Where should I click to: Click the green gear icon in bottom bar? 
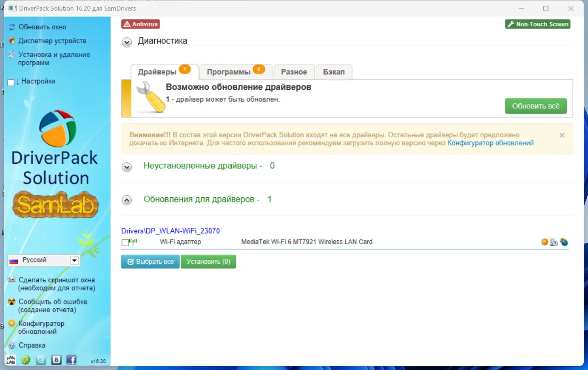point(26,360)
